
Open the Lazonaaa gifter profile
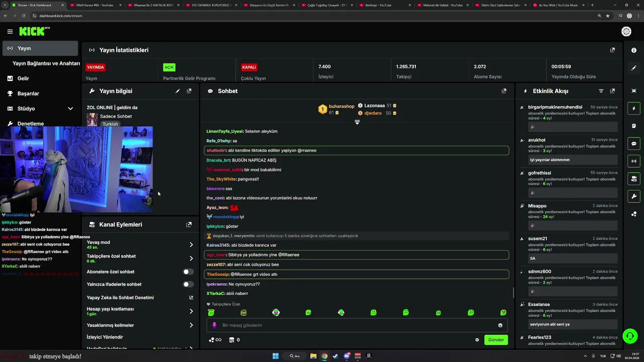375,106
